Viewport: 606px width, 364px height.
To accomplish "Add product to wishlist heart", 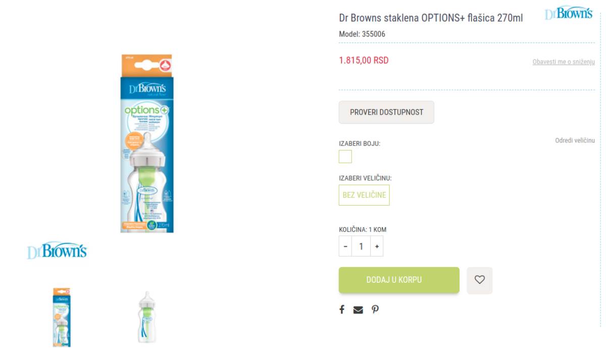I will 479,280.
